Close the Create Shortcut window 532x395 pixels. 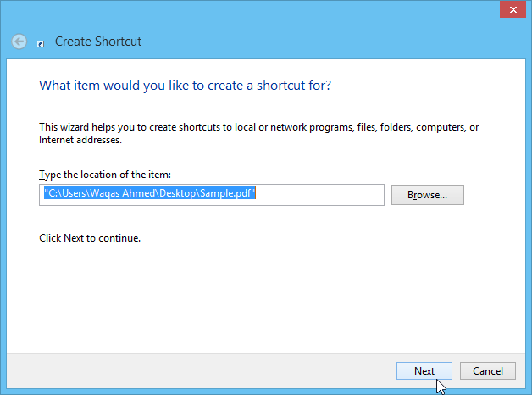click(x=509, y=9)
